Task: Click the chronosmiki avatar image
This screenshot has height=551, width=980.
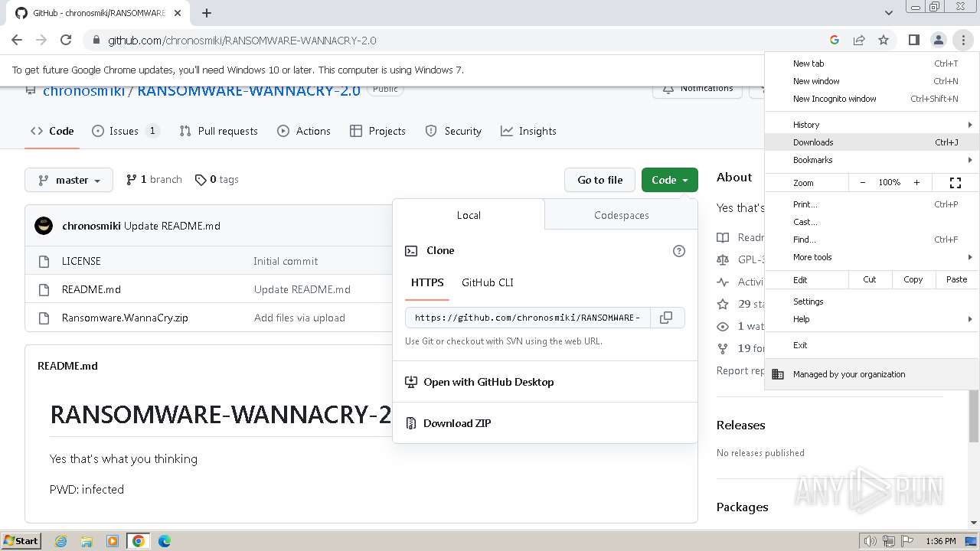Action: [x=44, y=226]
